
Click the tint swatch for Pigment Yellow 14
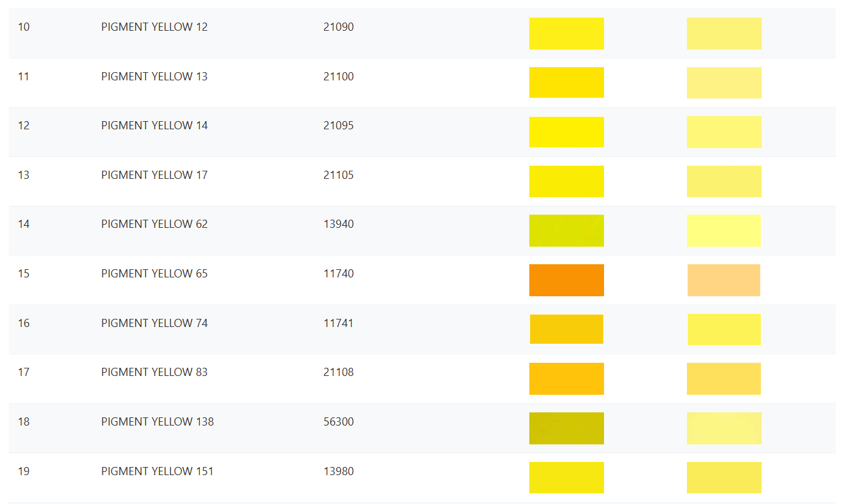point(724,132)
